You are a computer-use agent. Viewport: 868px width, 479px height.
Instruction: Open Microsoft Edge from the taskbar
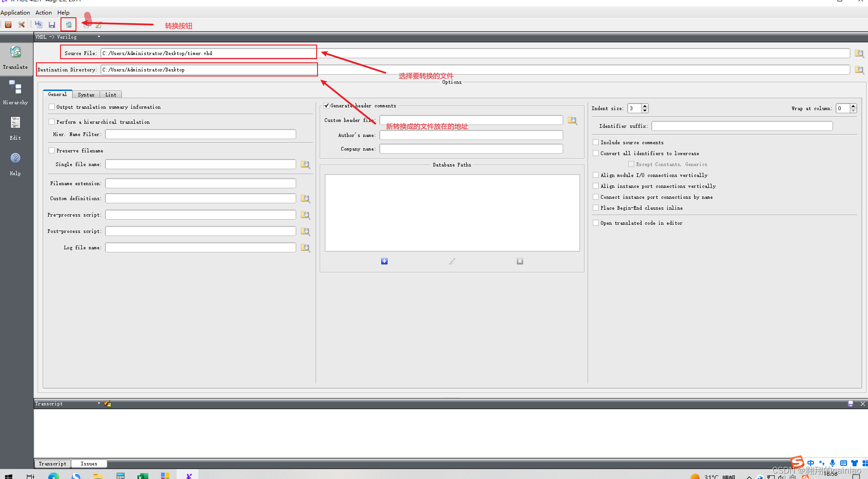tap(53, 476)
